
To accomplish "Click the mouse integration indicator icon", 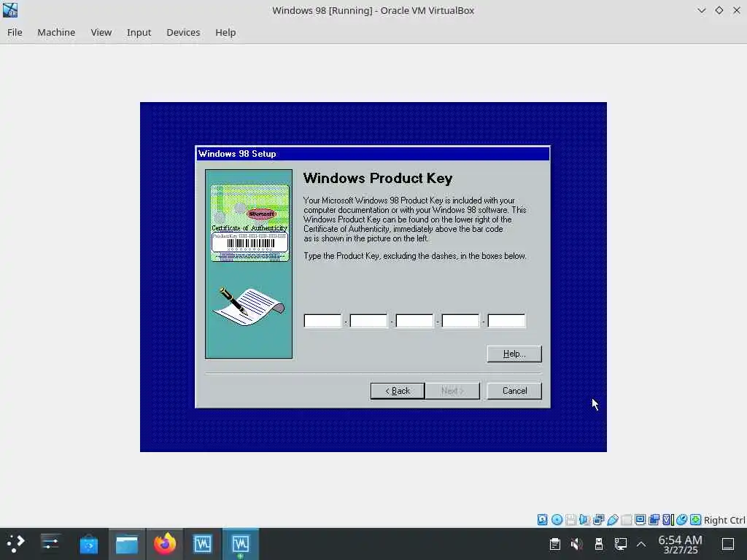I will 681,519.
